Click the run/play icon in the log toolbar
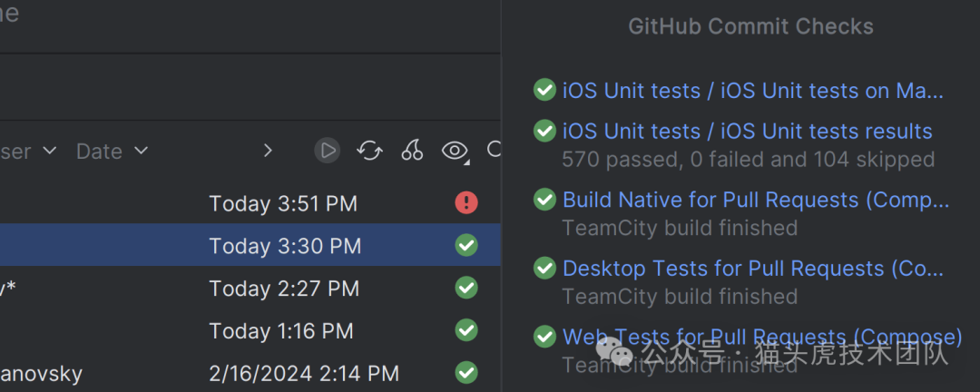Viewport: 980px width, 392px height. [328, 151]
